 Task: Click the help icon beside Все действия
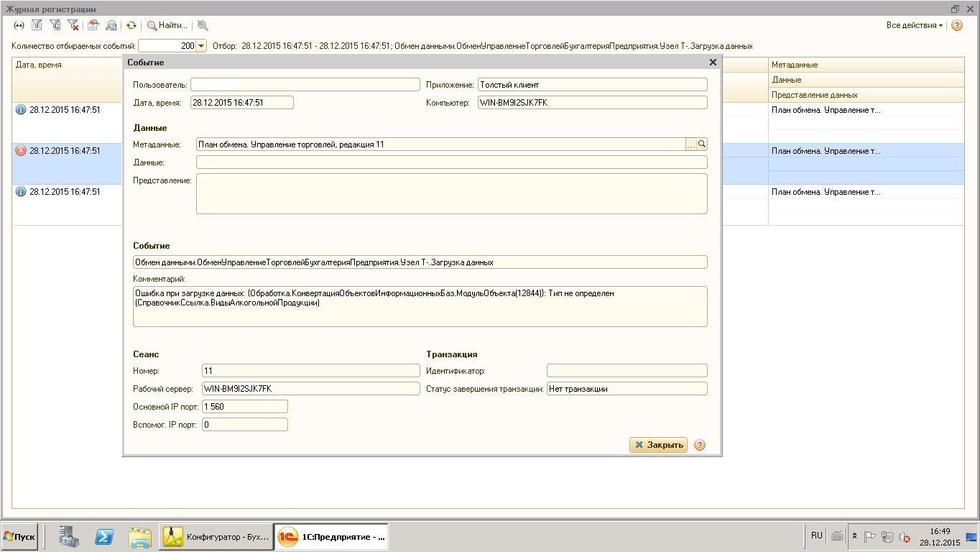coord(956,25)
